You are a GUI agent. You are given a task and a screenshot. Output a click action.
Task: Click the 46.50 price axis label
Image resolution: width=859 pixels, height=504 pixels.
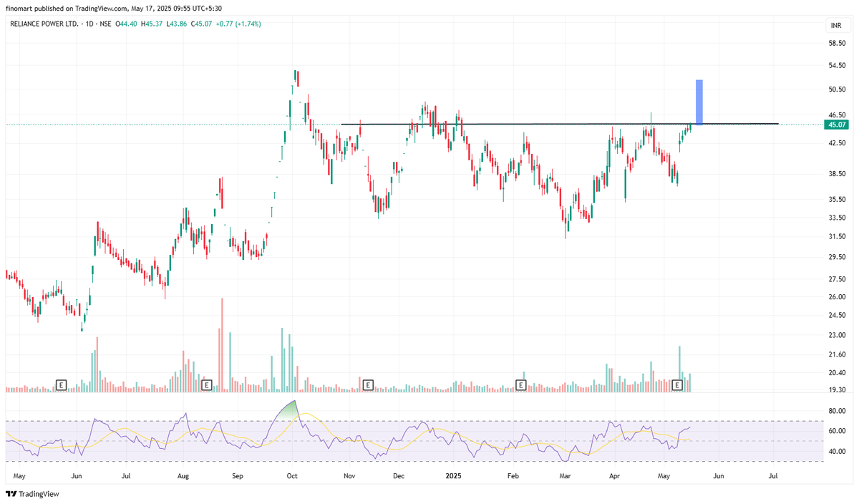click(x=836, y=115)
